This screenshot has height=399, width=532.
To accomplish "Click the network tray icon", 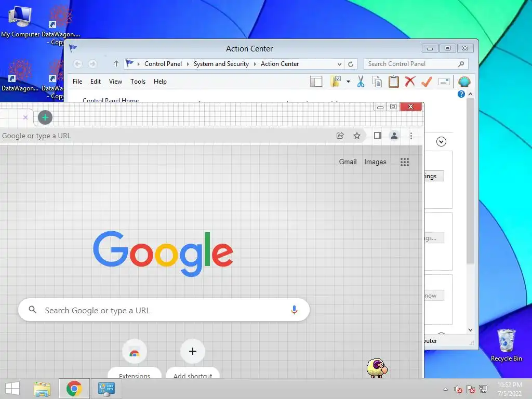I will point(483,389).
